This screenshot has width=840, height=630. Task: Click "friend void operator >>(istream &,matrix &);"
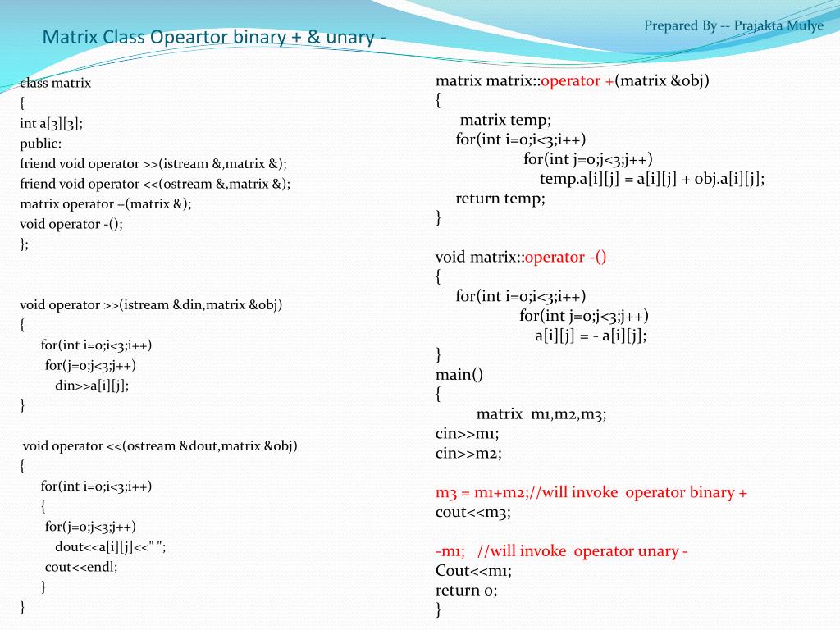[153, 164]
